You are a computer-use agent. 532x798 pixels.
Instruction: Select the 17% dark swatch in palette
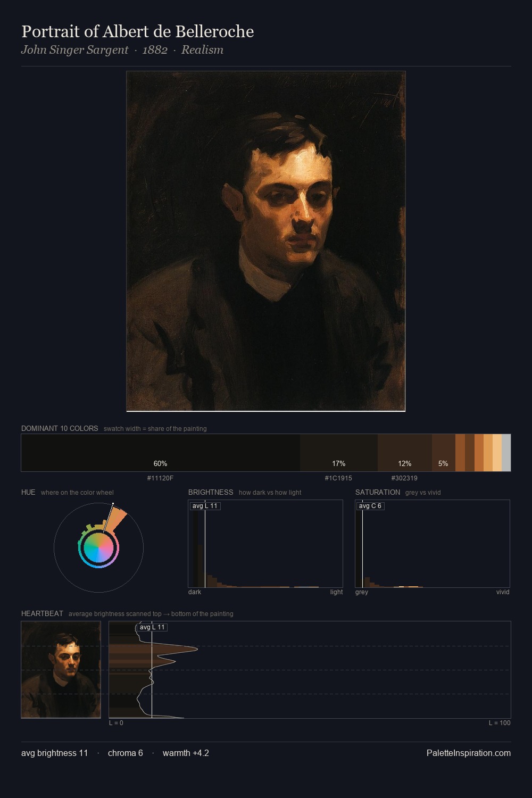click(338, 453)
